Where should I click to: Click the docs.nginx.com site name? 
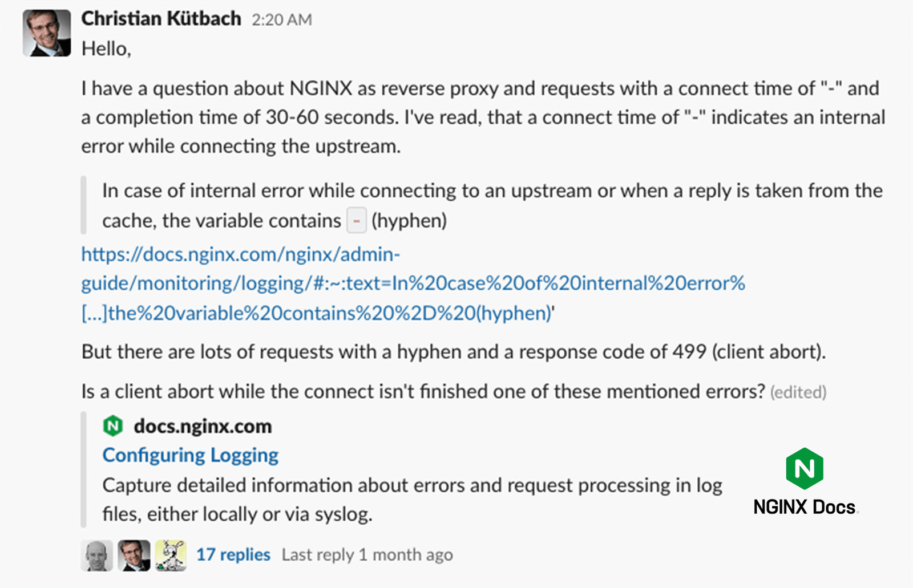203,426
